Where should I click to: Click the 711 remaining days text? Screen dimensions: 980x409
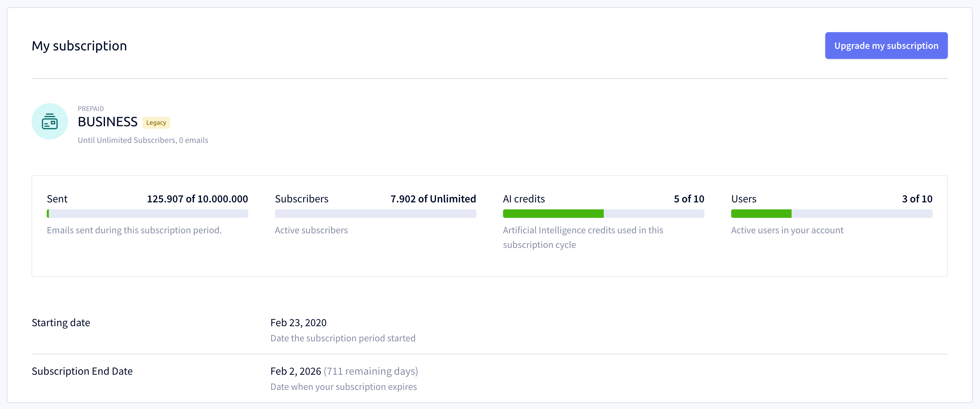pos(371,371)
